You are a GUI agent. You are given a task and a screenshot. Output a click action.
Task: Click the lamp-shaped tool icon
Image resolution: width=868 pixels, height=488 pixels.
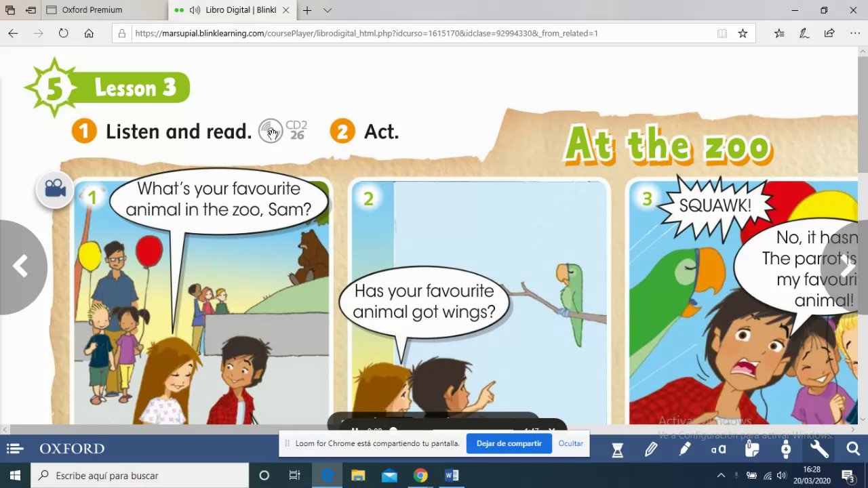(786, 449)
